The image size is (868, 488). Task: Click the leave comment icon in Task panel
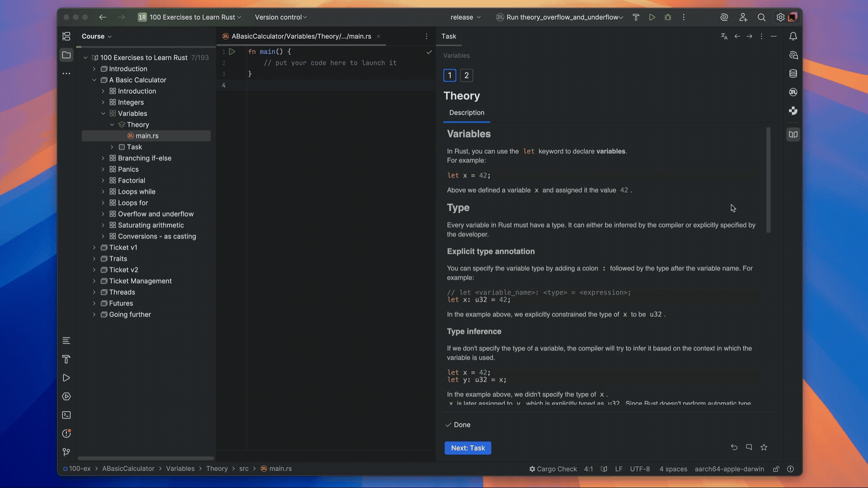click(x=749, y=447)
